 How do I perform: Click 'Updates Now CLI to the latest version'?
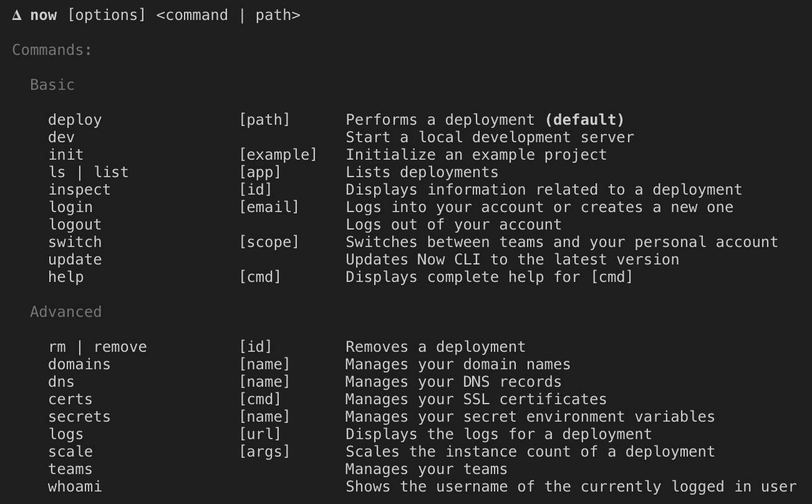(x=512, y=259)
